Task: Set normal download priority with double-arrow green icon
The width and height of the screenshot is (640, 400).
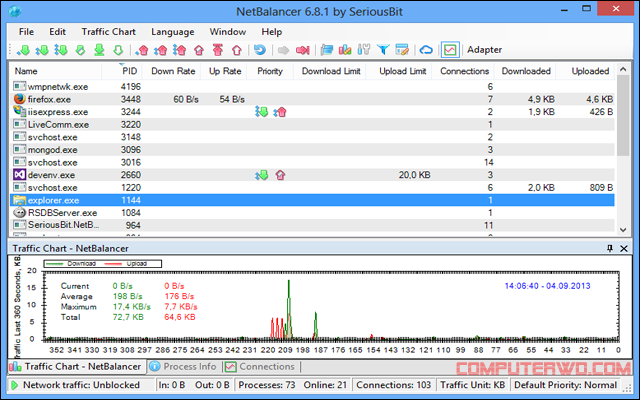Action: point(42,50)
